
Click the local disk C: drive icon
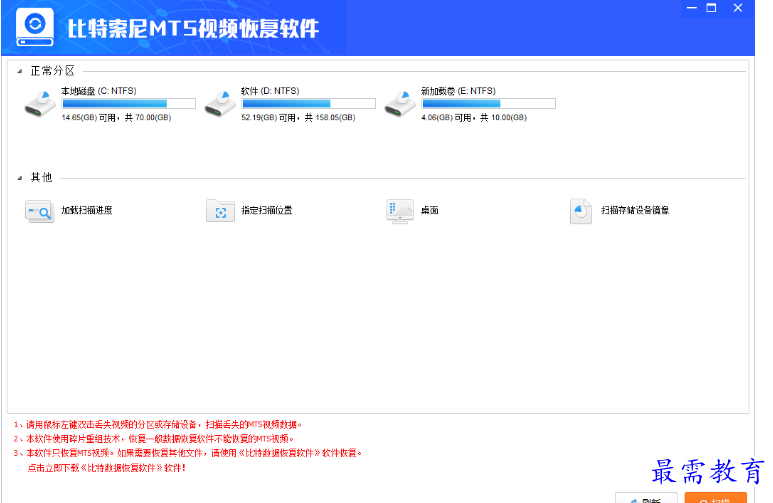[40, 104]
